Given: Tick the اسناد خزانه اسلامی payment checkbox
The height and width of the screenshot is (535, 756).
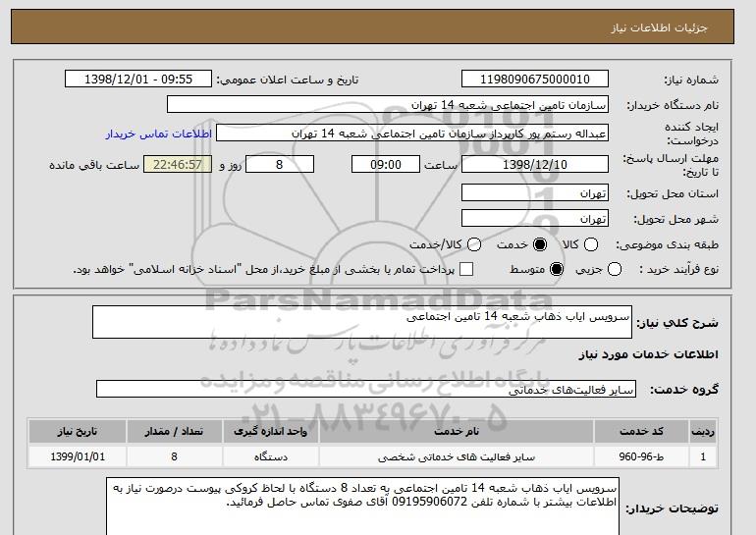Looking at the screenshot, I should 466,269.
